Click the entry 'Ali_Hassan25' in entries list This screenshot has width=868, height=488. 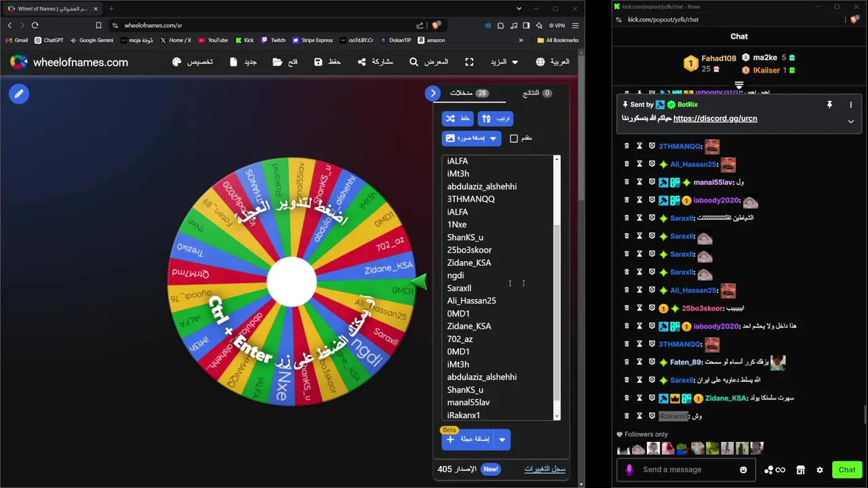(471, 301)
